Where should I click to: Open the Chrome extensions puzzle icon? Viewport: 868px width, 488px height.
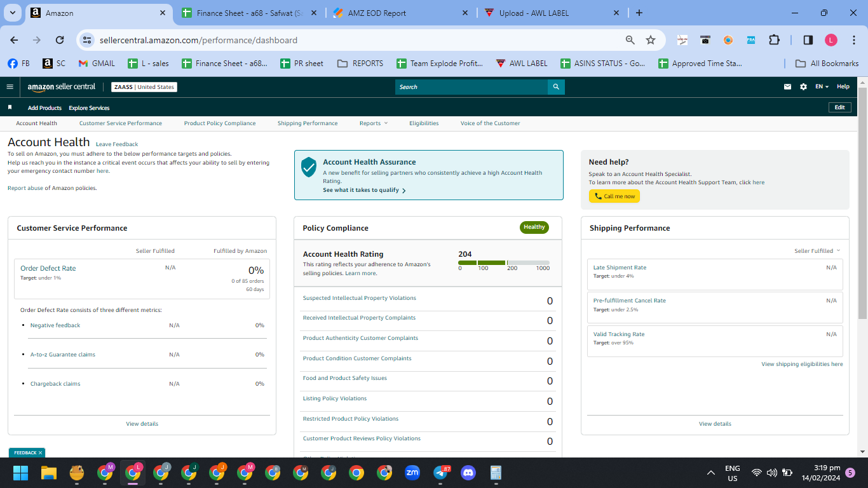click(774, 40)
